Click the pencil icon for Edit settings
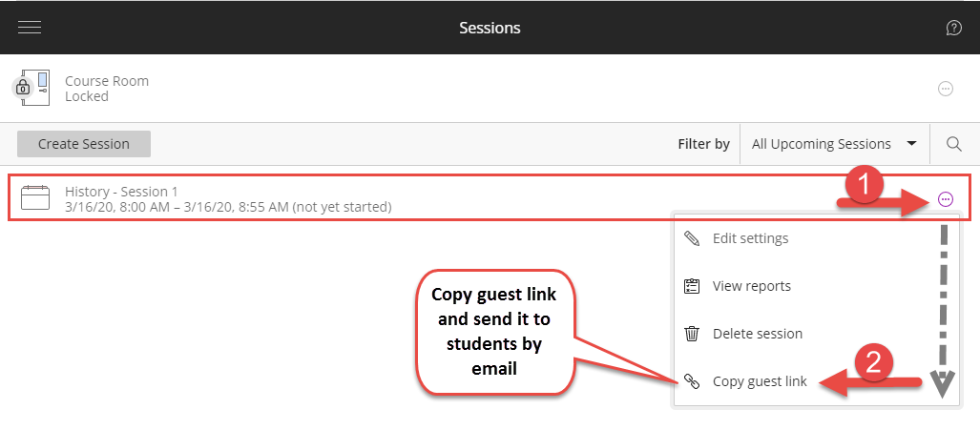The image size is (980, 430). pyautogui.click(x=693, y=238)
